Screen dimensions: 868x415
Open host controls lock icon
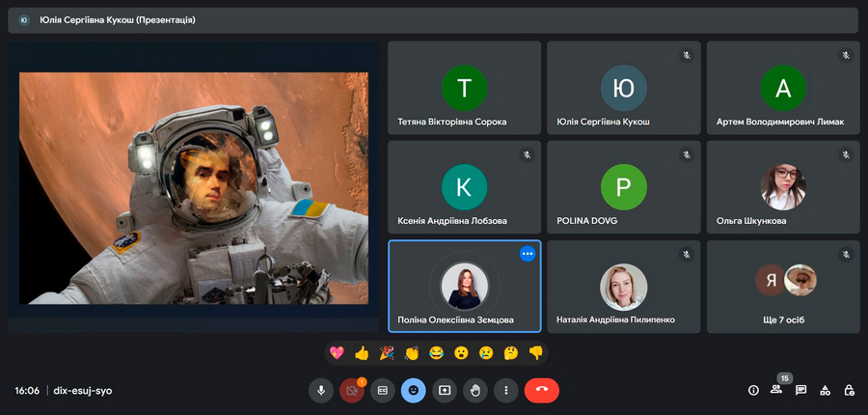coord(849,390)
